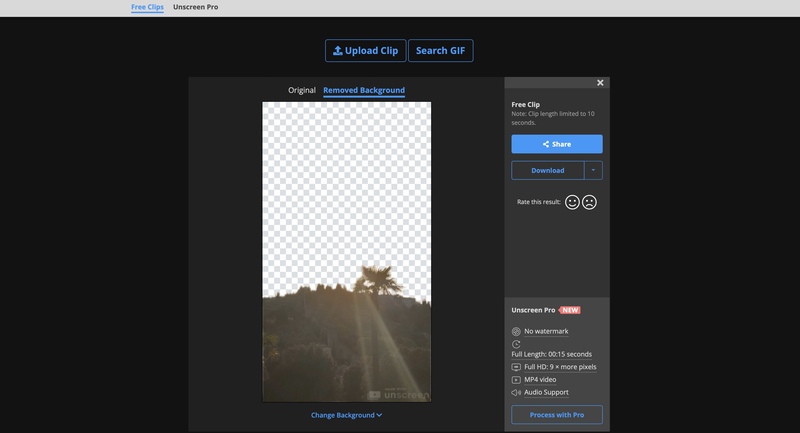Click the Download button
The width and height of the screenshot is (800, 433).
pyautogui.click(x=547, y=170)
